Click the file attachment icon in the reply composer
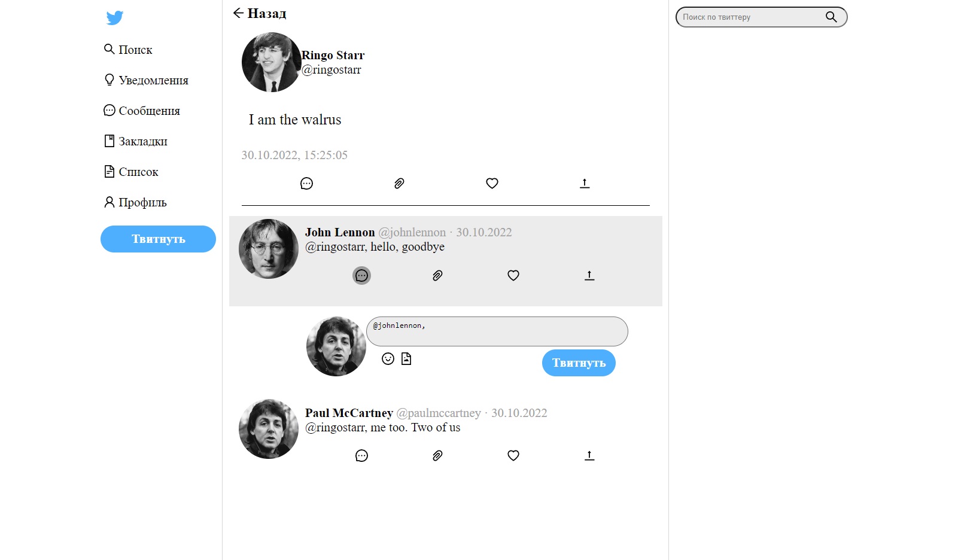The width and height of the screenshot is (955, 560). [406, 359]
